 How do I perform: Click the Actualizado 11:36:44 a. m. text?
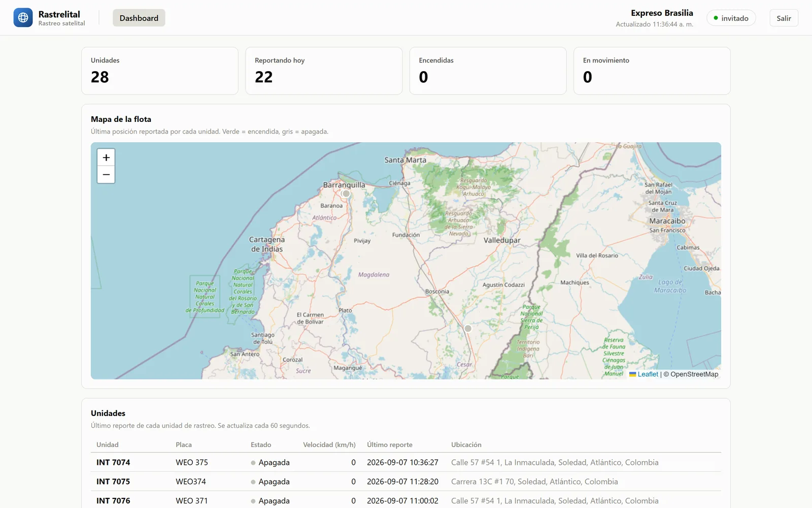(x=654, y=24)
